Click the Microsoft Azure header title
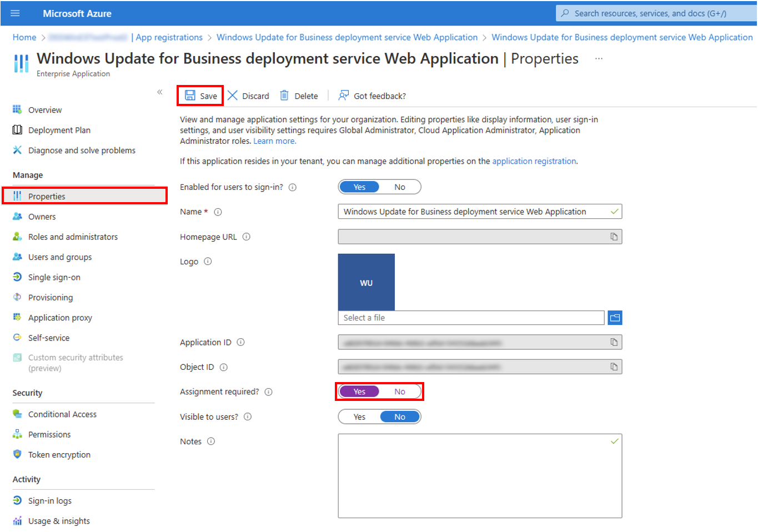The width and height of the screenshot is (758, 532). pos(77,13)
